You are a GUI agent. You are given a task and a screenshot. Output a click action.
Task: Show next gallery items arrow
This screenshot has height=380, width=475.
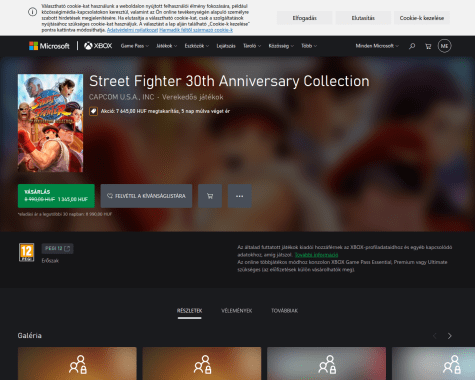pos(450,336)
